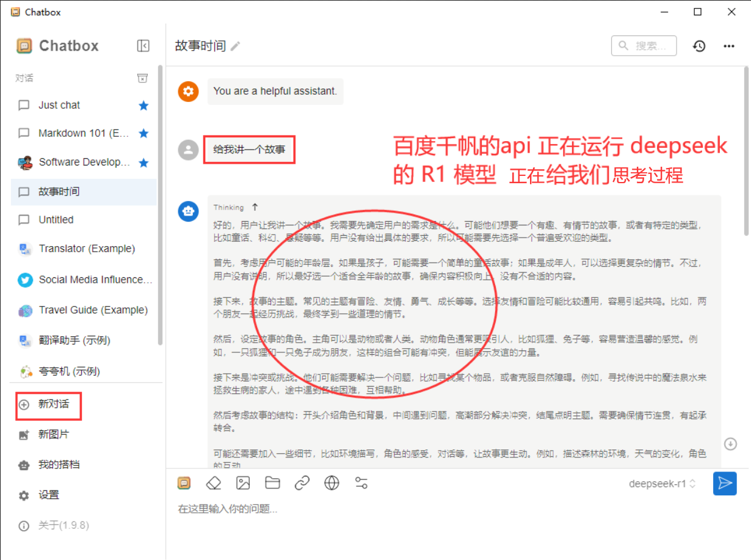Click the clear conversations archive icon
The width and height of the screenshot is (751, 560).
point(142,78)
